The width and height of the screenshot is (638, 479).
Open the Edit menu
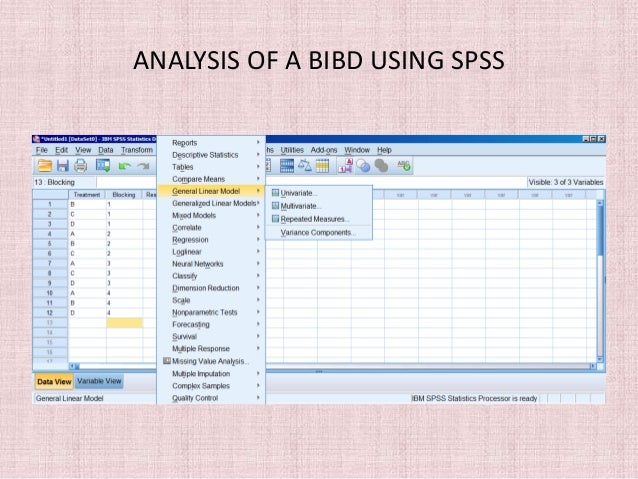click(61, 150)
